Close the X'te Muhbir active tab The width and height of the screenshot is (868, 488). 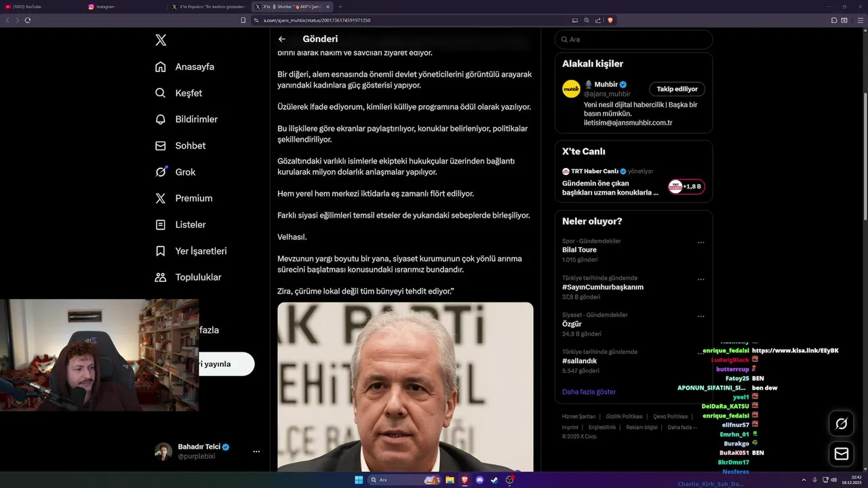click(328, 6)
